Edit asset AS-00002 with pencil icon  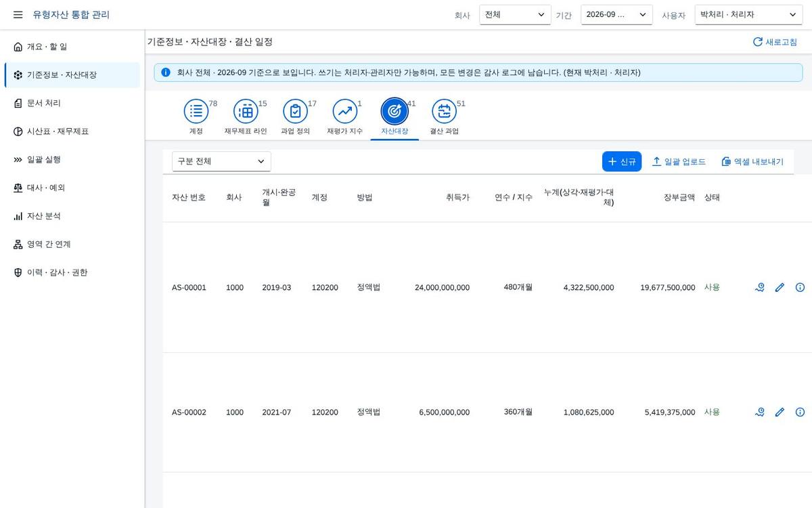pyautogui.click(x=780, y=412)
